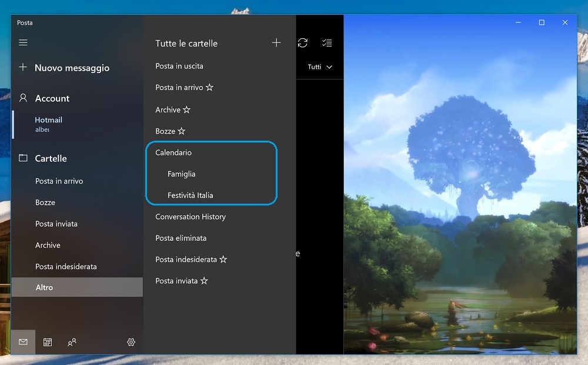
Task: Toggle the star beside Posta indesiderata
Action: (x=223, y=259)
